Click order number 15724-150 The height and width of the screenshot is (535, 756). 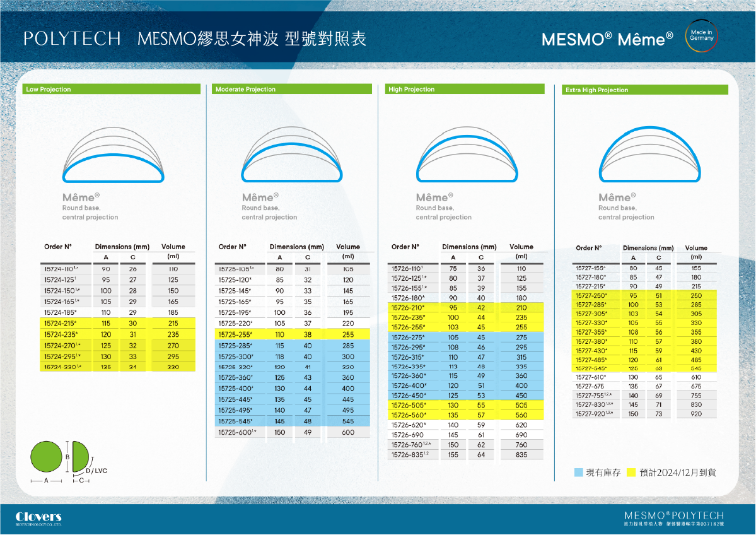(62, 291)
